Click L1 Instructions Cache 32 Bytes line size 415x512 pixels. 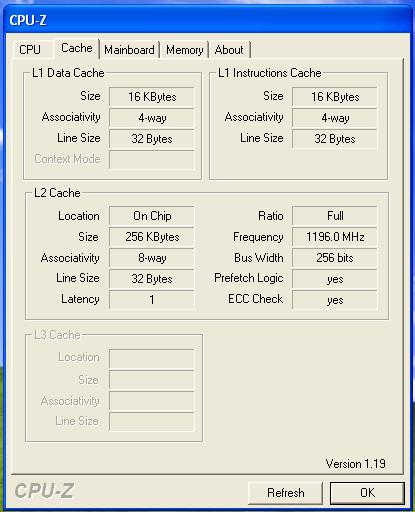[x=335, y=139]
